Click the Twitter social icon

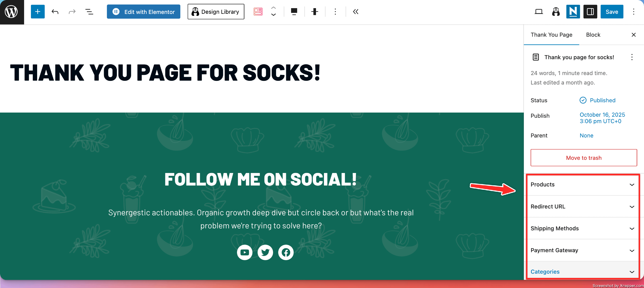(x=265, y=252)
